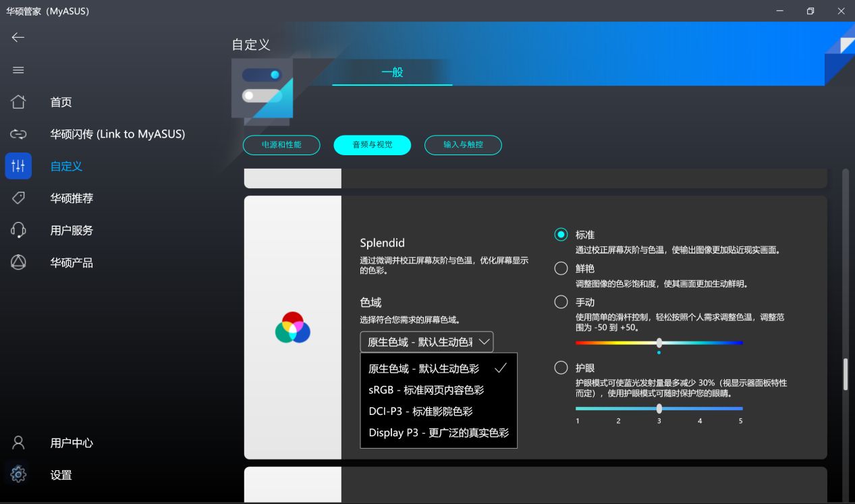
Task: Choose Display P3 - 更广泛的真实色彩
Action: tap(439, 433)
